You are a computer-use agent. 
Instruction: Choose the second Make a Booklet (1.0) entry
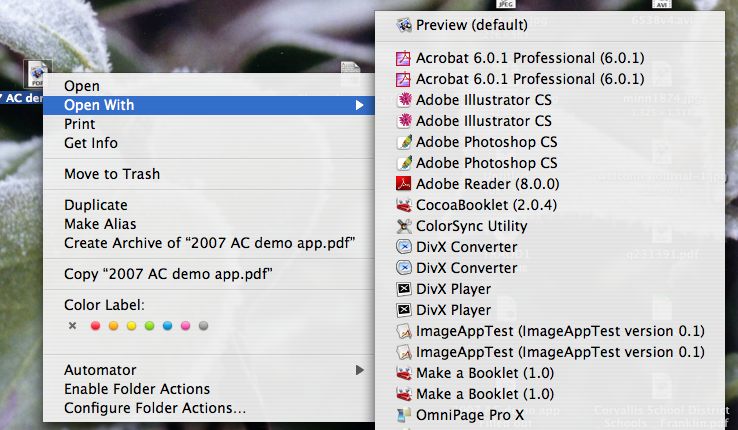point(550,394)
